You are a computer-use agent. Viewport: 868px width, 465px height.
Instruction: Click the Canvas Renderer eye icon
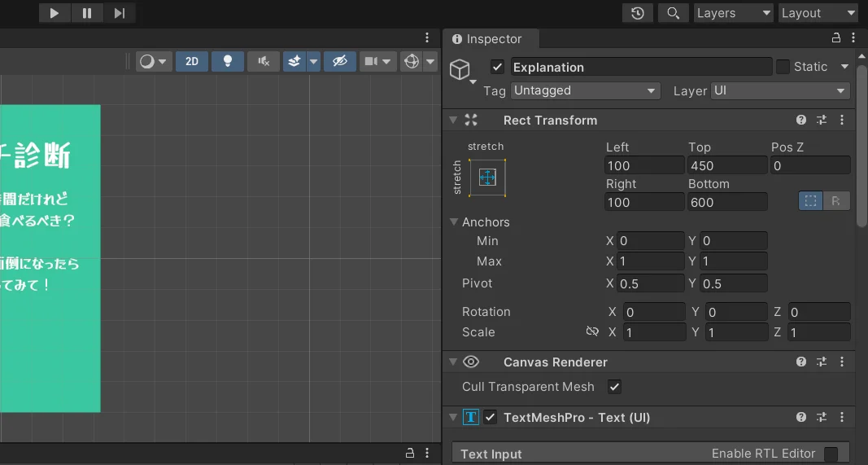[471, 362]
